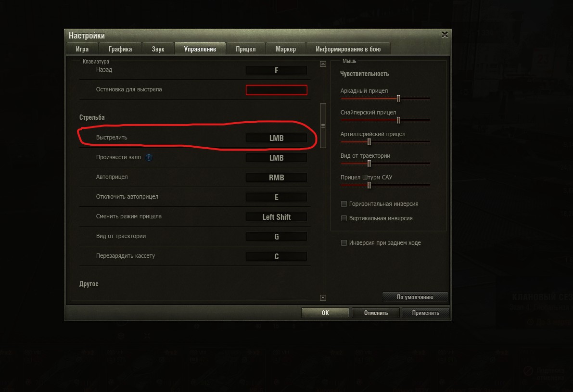Click the info icon next to Произвести залп
This screenshot has height=392, width=573.
149,157
